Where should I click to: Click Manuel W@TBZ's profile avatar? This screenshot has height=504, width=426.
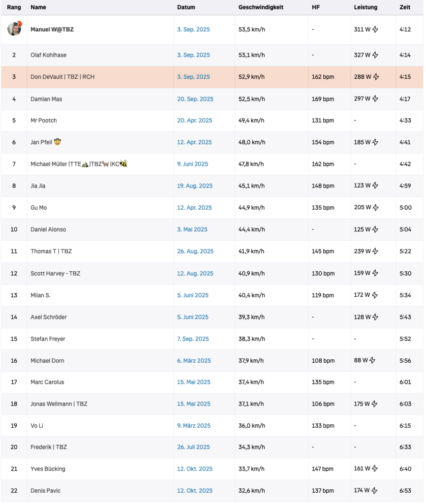(14, 29)
